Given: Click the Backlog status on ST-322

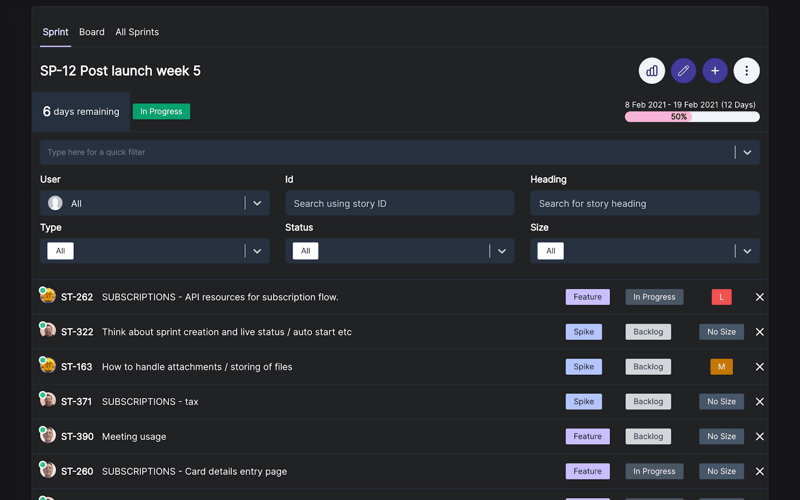Looking at the screenshot, I should (648, 332).
